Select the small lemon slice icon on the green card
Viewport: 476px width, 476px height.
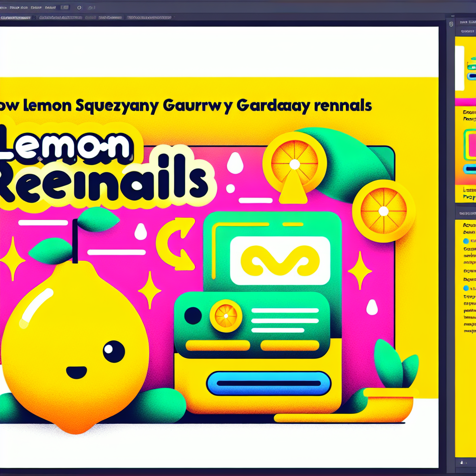pyautogui.click(x=226, y=316)
